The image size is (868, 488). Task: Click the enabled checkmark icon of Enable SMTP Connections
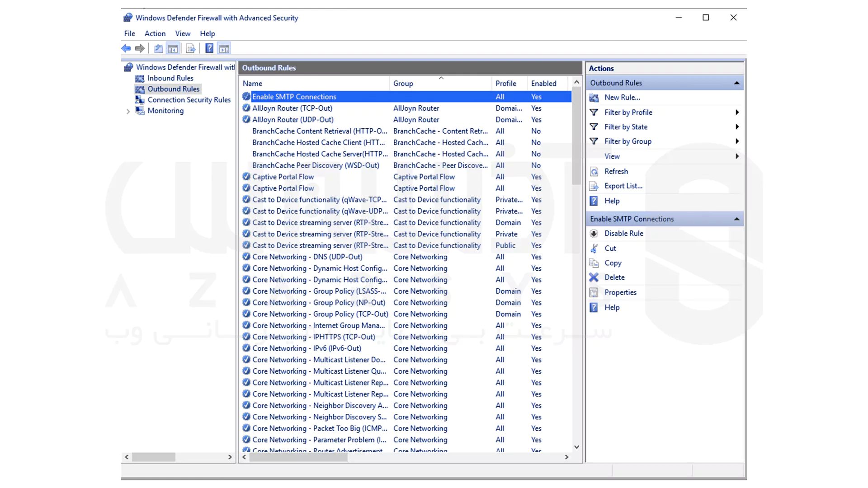click(x=246, y=96)
